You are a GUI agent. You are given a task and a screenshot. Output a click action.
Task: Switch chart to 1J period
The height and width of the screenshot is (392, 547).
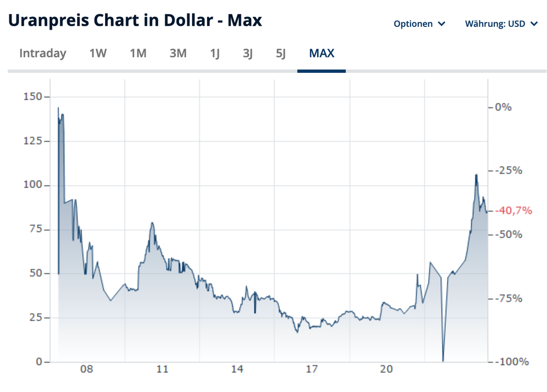click(x=215, y=54)
